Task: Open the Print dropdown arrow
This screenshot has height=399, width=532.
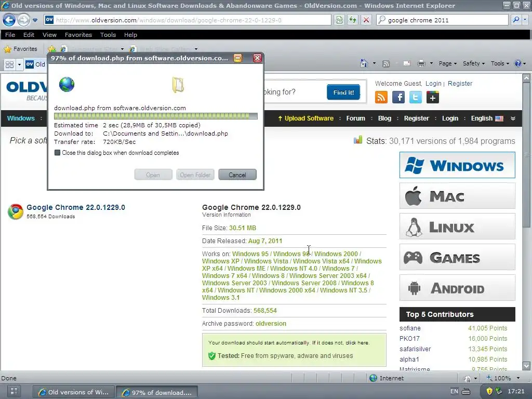Action: [431, 63]
